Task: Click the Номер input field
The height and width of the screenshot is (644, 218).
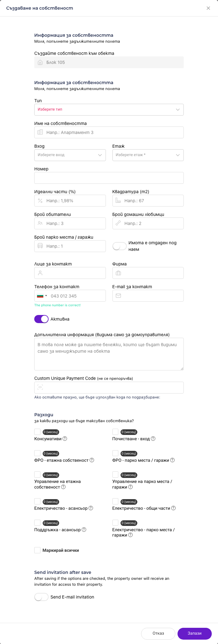Action: (109, 178)
